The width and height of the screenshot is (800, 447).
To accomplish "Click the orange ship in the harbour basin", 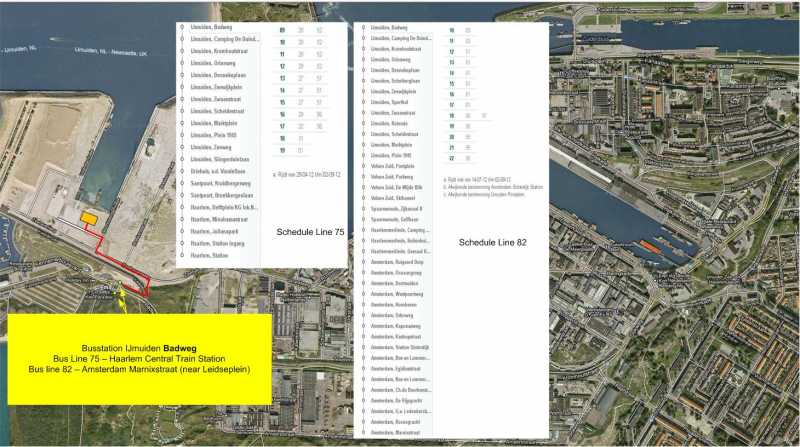I will [x=650, y=247].
